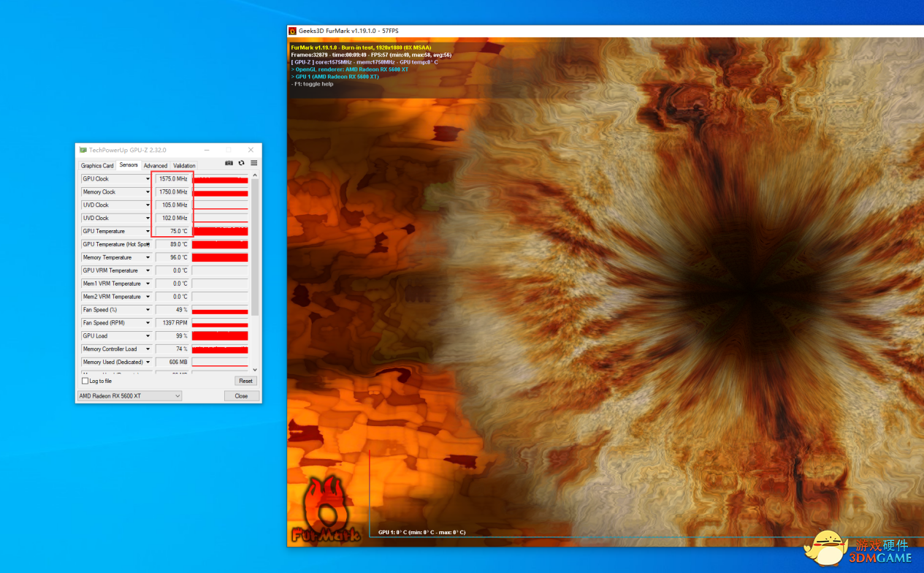924x573 pixels.
Task: Go to the Validation tab
Action: (184, 166)
